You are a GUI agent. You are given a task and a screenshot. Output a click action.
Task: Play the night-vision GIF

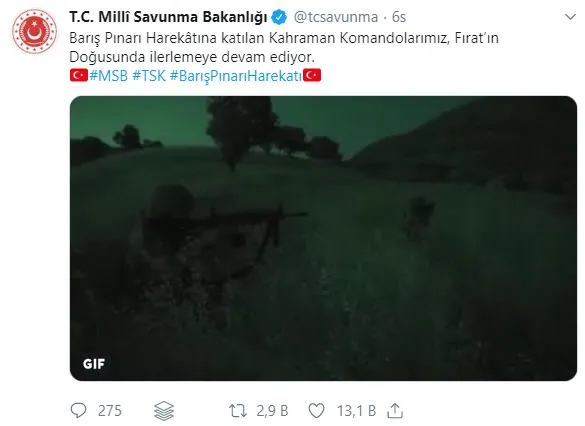click(323, 238)
